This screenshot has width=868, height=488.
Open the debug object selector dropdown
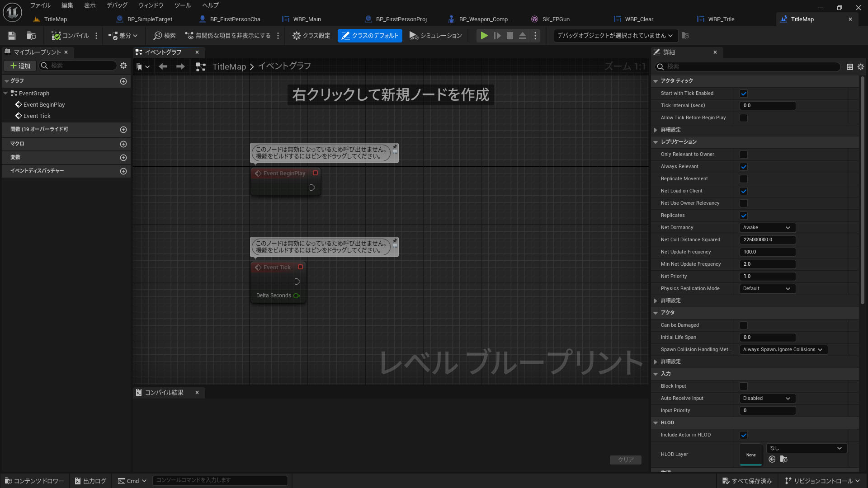coord(615,36)
